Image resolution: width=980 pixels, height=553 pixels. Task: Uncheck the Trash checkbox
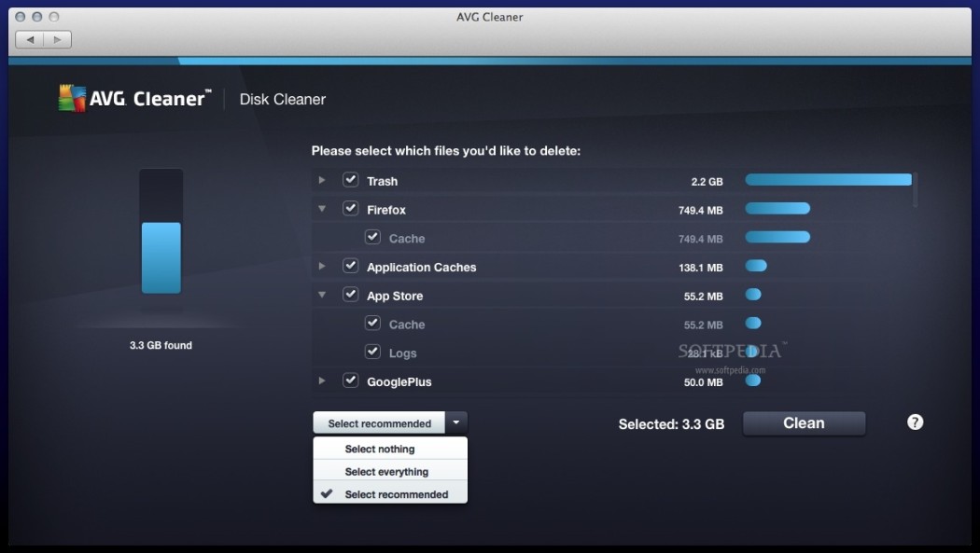coord(351,180)
